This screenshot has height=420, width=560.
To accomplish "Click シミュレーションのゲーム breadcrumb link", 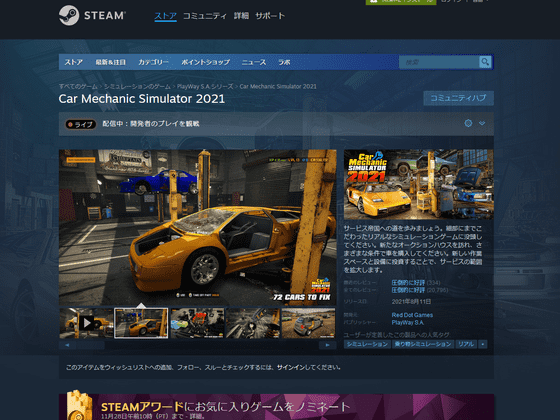I will click(x=137, y=86).
